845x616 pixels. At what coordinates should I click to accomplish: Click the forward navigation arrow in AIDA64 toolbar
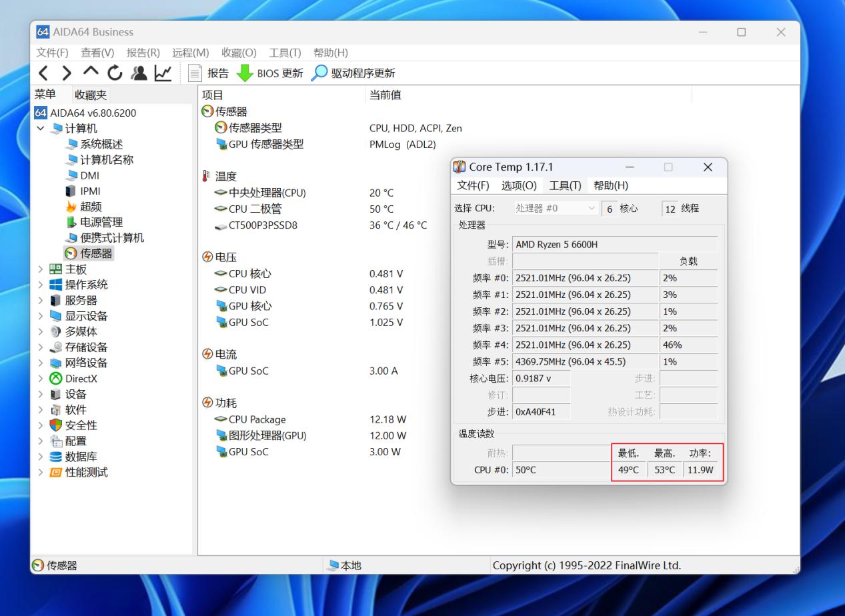point(66,73)
